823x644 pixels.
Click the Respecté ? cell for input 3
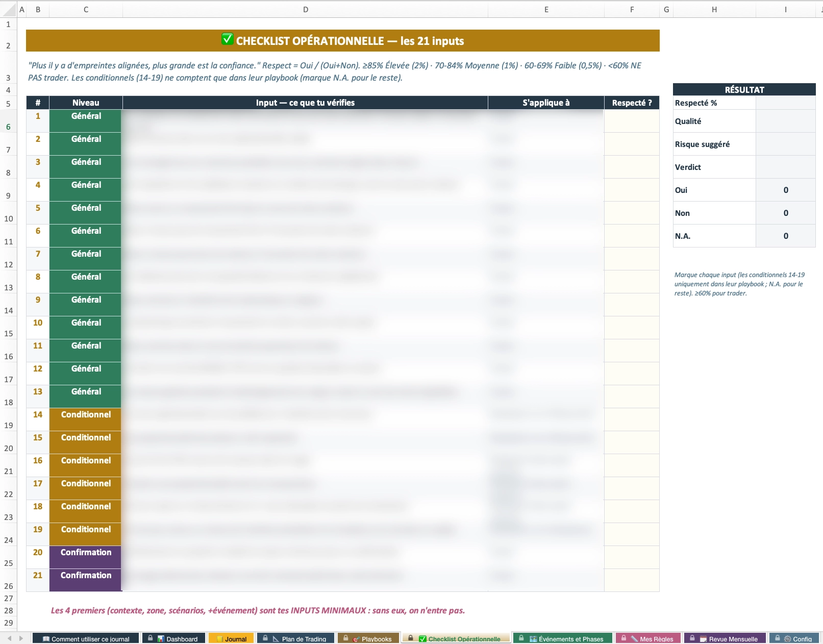point(632,167)
